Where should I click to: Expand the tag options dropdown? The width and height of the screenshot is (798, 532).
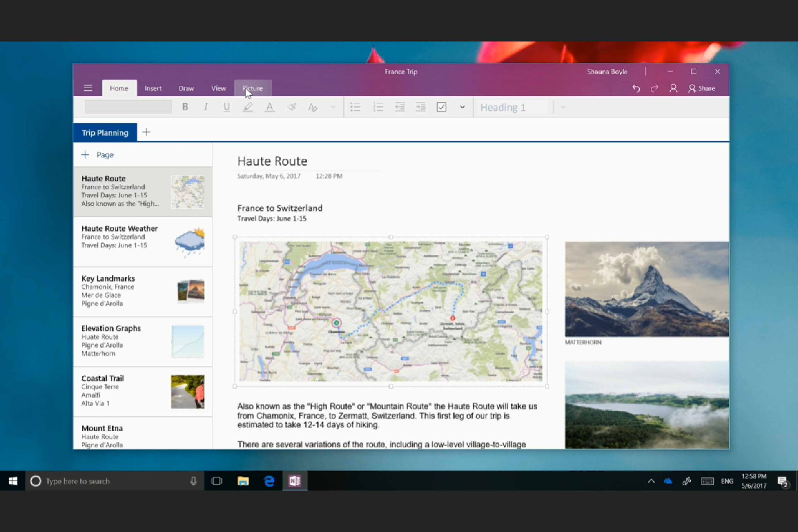click(463, 107)
